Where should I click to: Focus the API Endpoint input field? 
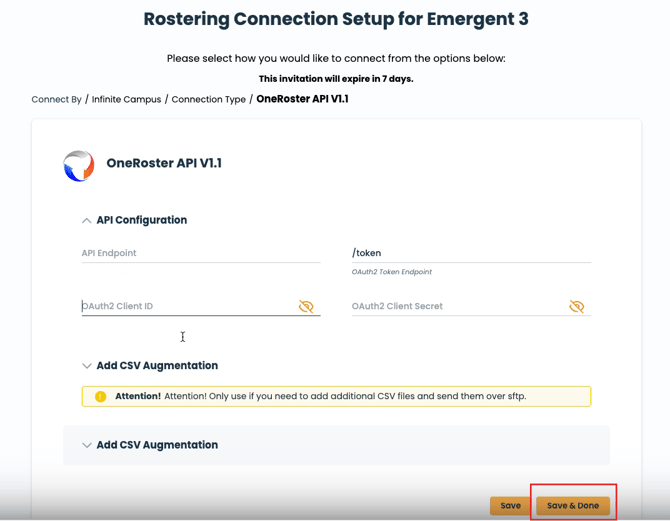(200, 254)
